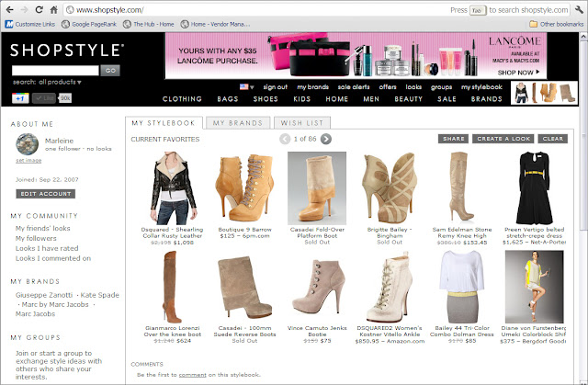
Task: Expand the search: all products dropdown
Action: (x=47, y=82)
